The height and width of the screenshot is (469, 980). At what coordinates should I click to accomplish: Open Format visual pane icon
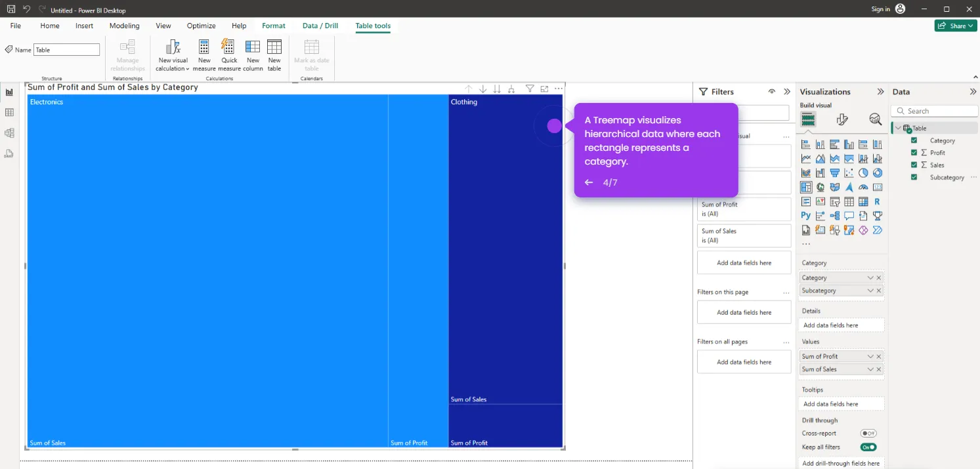(x=842, y=119)
